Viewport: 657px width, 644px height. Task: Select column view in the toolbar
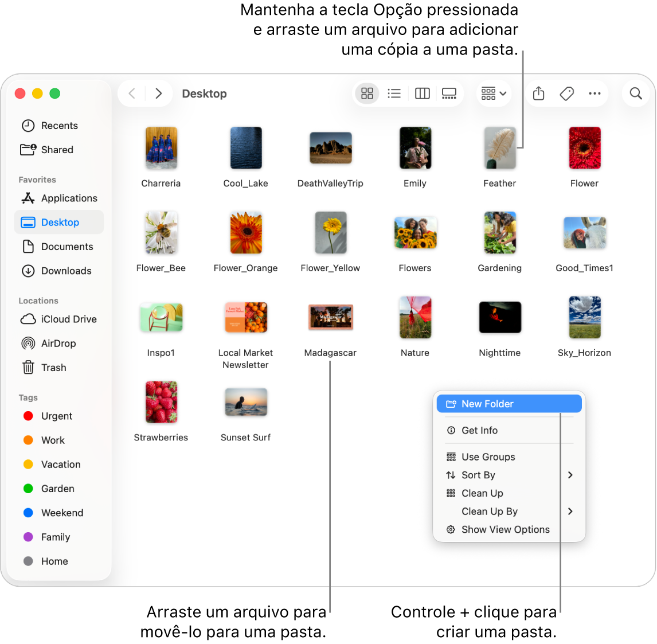[423, 93]
